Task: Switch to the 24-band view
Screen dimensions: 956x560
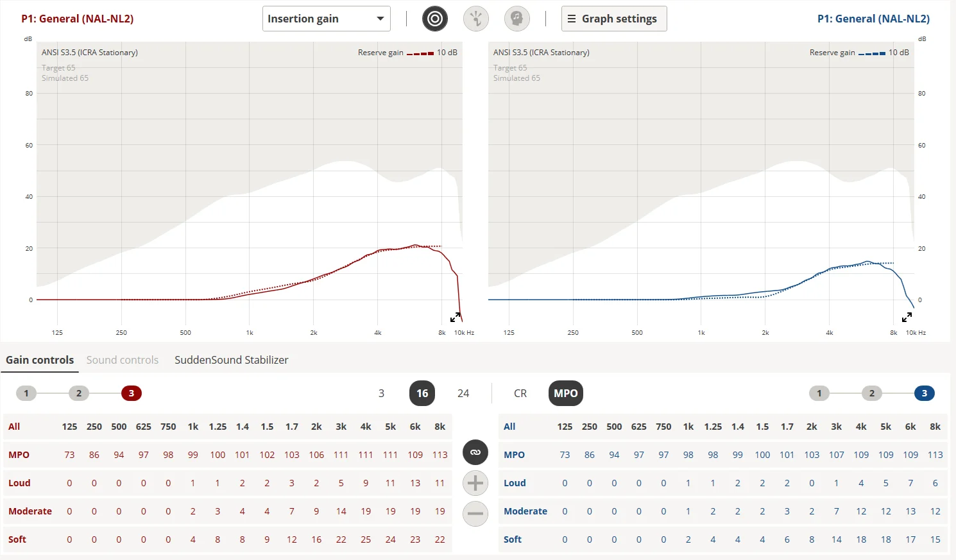Action: [x=463, y=393]
